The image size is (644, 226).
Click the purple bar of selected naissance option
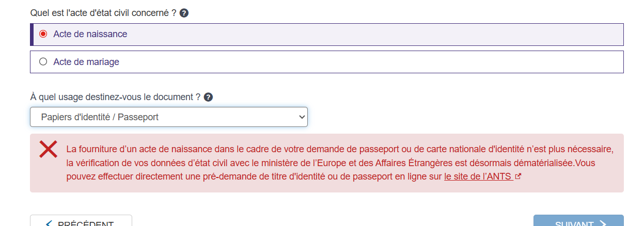32,35
